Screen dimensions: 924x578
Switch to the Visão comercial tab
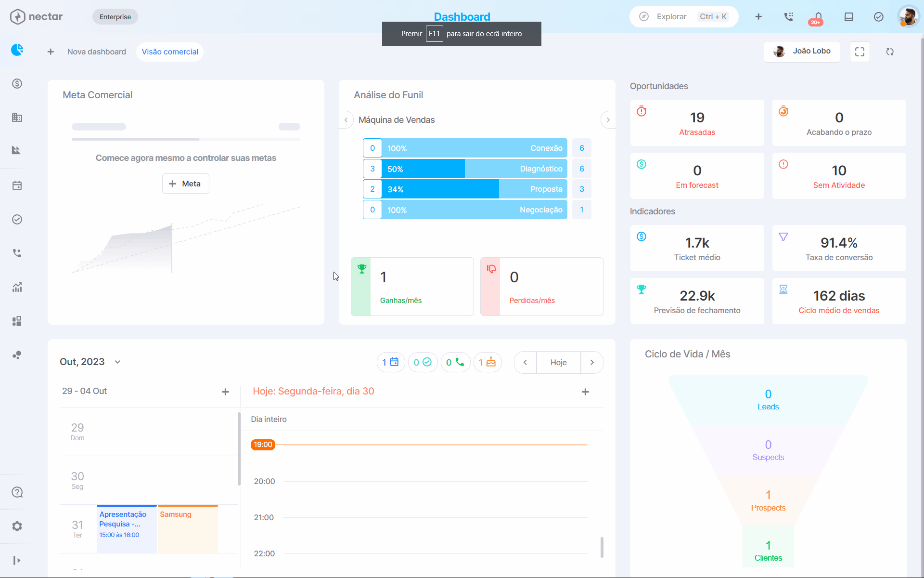tap(170, 52)
